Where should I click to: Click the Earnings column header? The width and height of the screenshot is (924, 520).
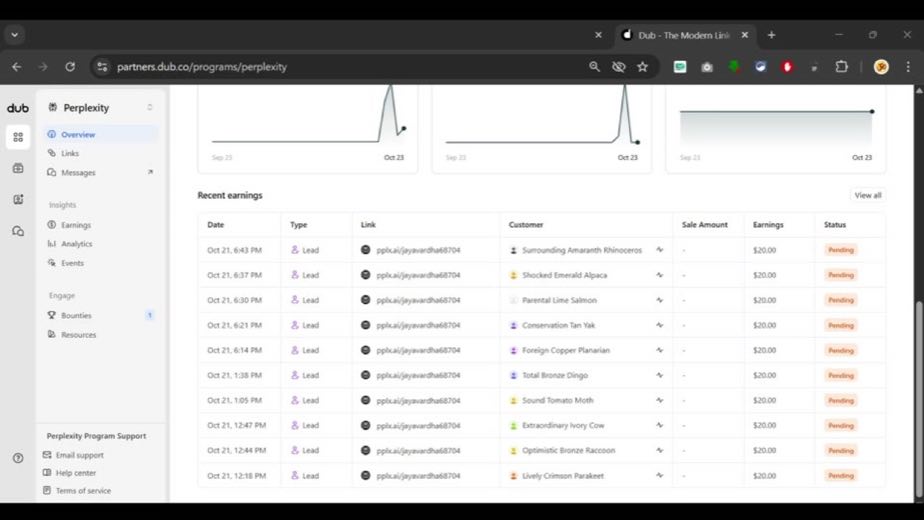pyautogui.click(x=768, y=225)
